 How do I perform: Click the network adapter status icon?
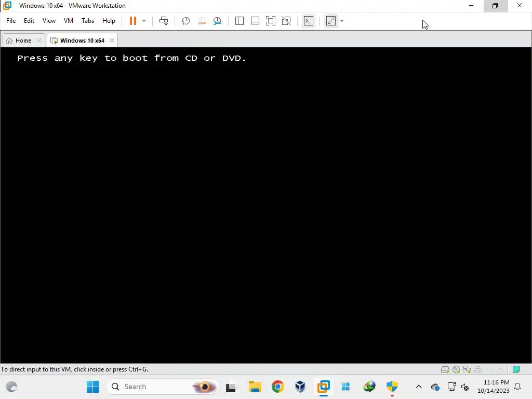tap(467, 369)
